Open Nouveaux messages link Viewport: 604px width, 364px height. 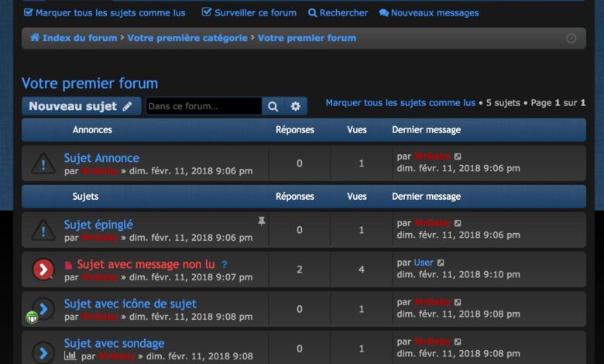(x=429, y=12)
